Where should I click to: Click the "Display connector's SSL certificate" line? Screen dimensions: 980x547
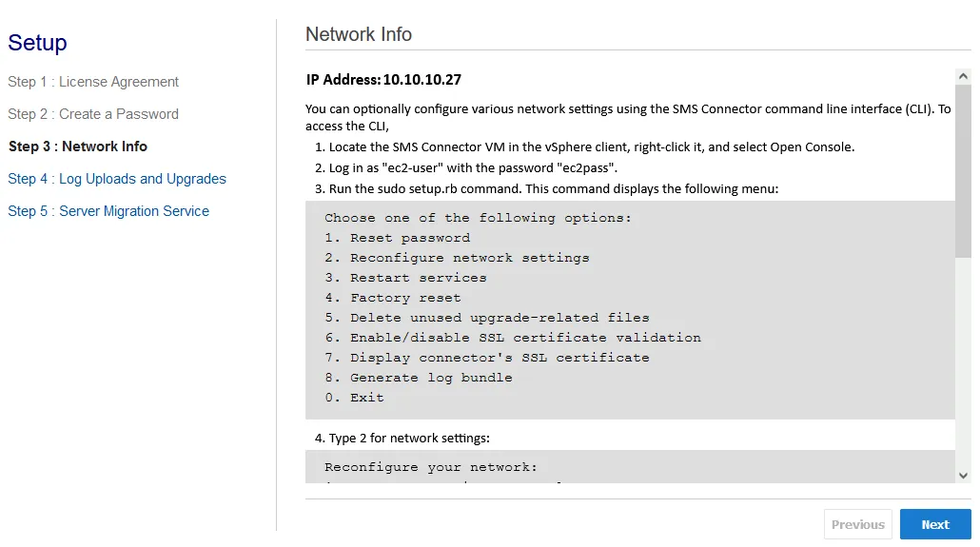point(486,358)
